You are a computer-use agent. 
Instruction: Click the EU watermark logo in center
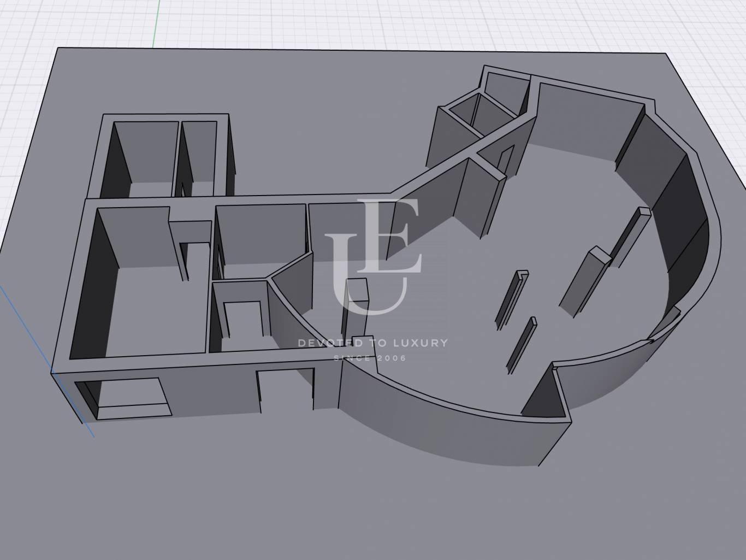click(x=373, y=257)
